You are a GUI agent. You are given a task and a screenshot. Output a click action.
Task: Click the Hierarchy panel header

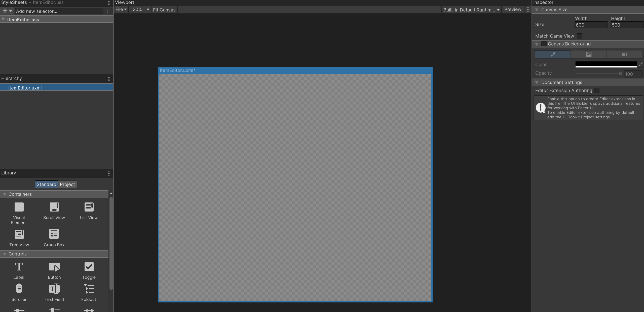pyautogui.click(x=12, y=78)
